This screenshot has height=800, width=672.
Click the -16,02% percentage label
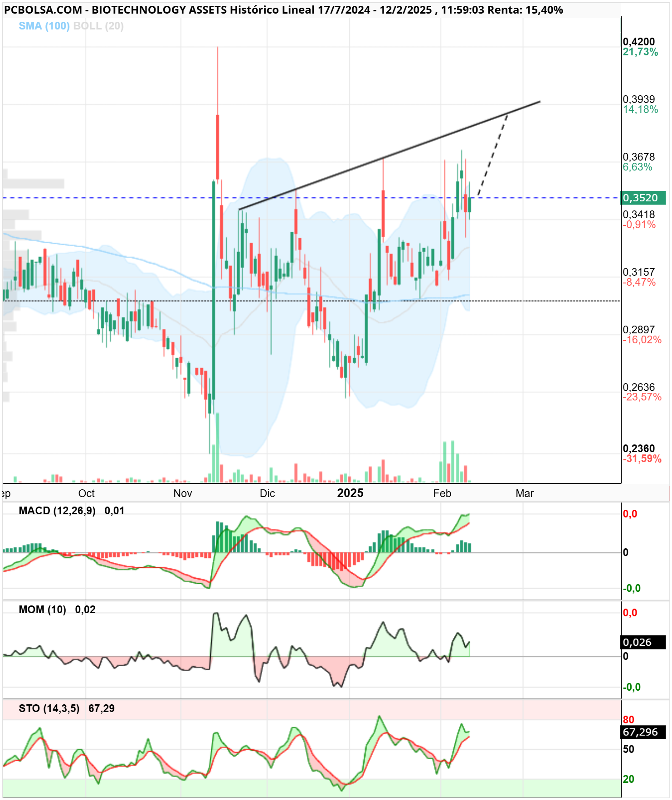642,340
